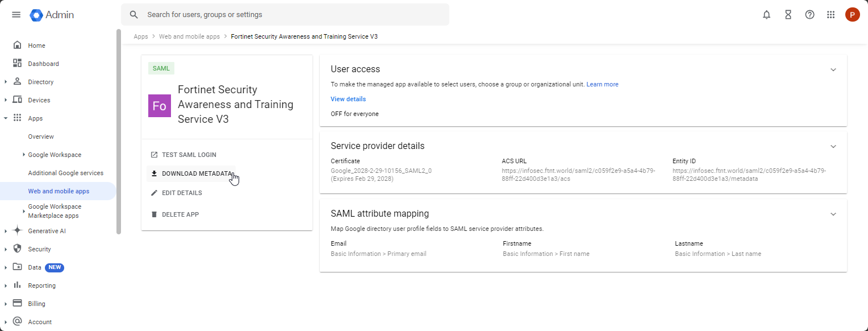This screenshot has width=868, height=331.
Task: Open the Google apps grid launcher
Action: coord(831,15)
